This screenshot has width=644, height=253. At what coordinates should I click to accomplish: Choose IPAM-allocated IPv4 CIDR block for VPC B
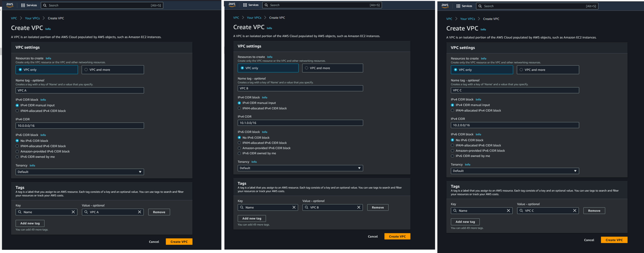click(x=239, y=108)
